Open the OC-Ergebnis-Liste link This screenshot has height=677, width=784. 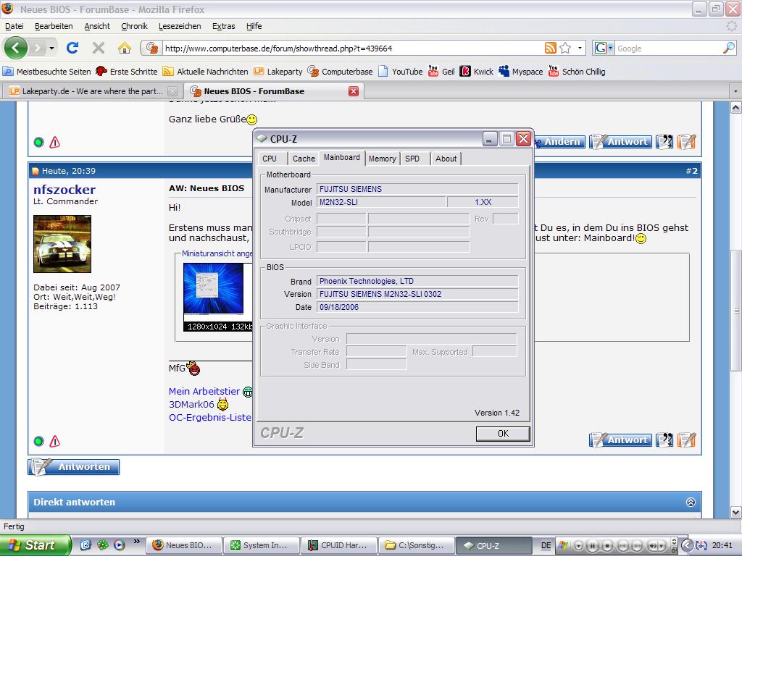(210, 417)
